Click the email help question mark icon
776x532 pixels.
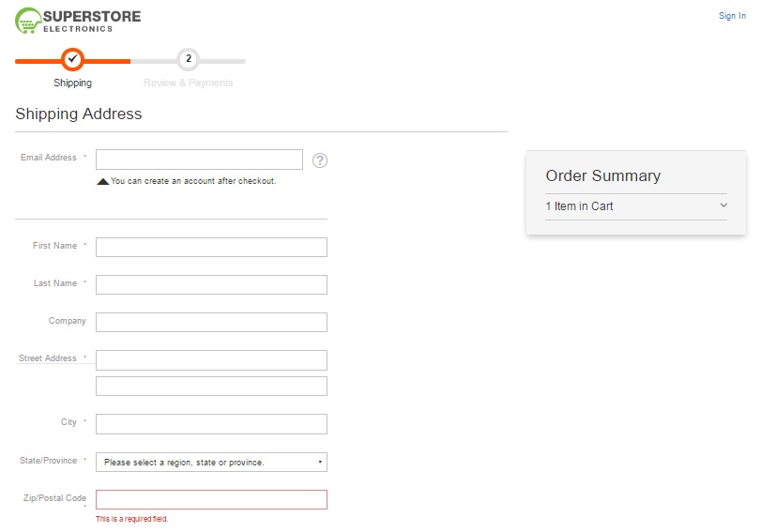[320, 160]
